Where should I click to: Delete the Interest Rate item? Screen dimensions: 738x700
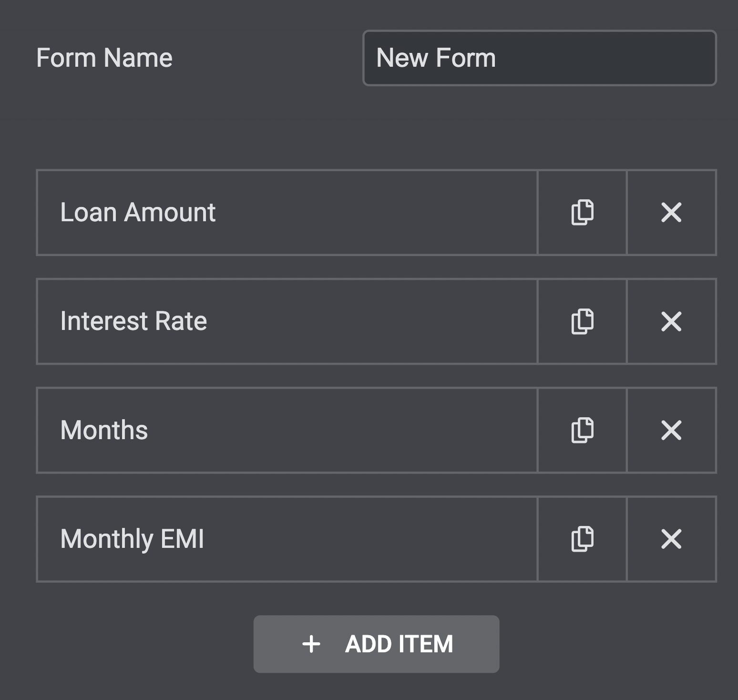tap(671, 321)
